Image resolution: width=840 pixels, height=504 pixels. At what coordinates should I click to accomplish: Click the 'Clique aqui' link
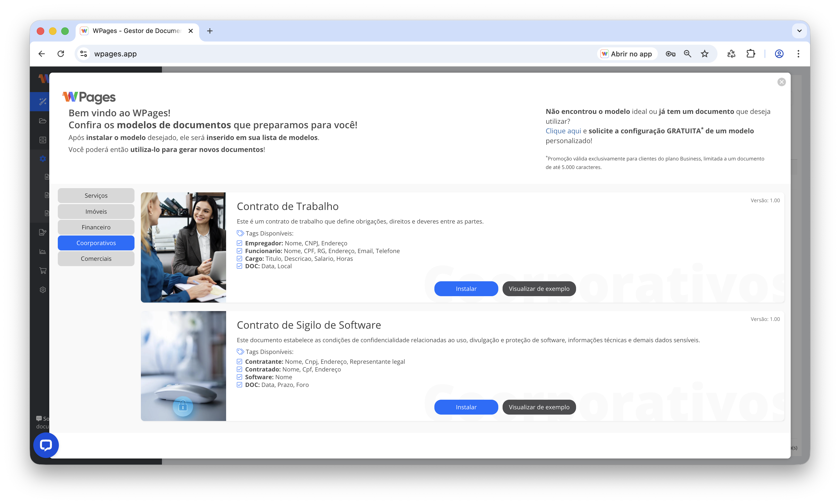[563, 131]
